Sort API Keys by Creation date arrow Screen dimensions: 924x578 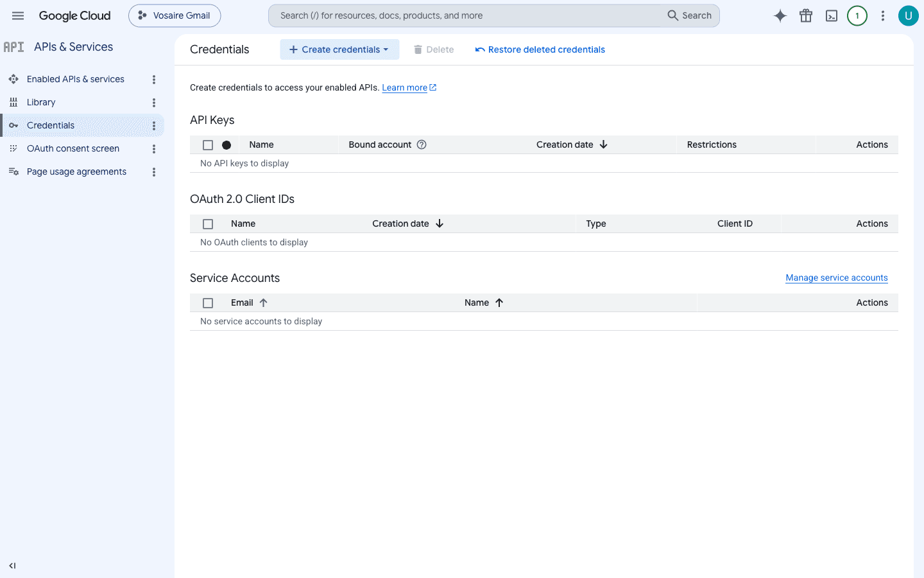(604, 144)
